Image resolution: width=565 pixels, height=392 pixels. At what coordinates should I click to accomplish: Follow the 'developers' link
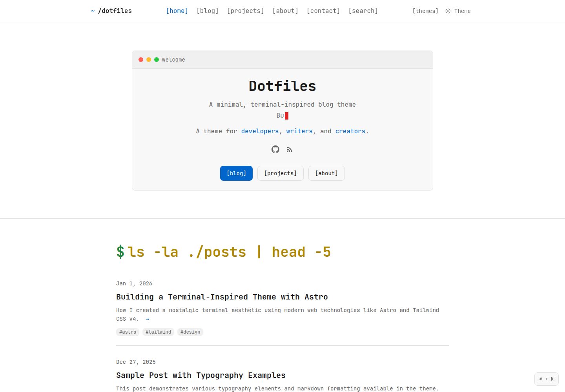click(x=260, y=131)
